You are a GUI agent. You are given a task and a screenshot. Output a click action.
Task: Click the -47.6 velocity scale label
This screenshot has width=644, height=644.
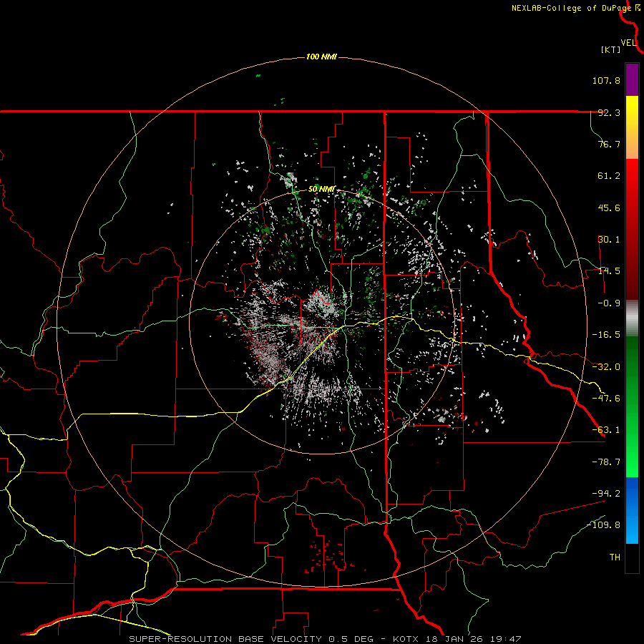pyautogui.click(x=606, y=399)
